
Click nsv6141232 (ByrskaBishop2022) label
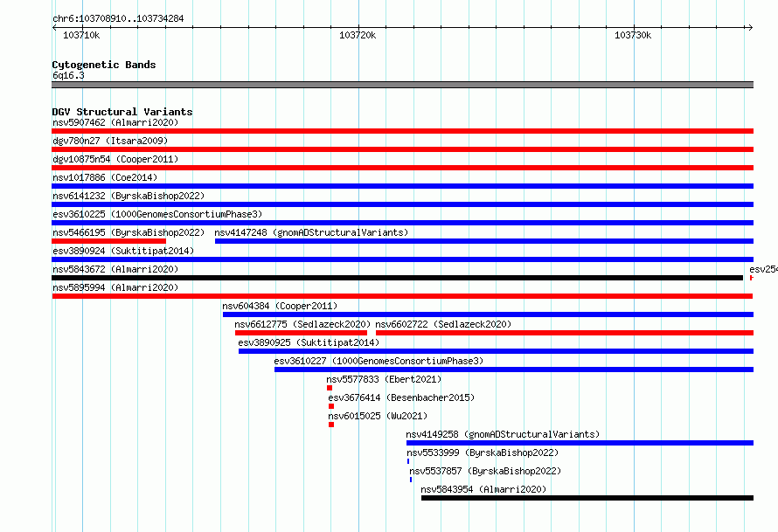pyautogui.click(x=129, y=196)
